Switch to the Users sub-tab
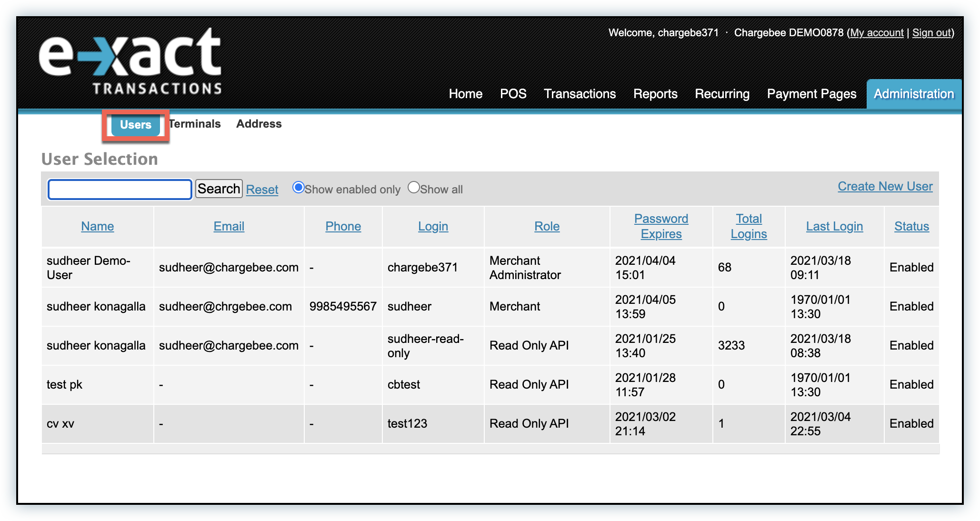Viewport: 980px width, 521px height. pos(136,125)
